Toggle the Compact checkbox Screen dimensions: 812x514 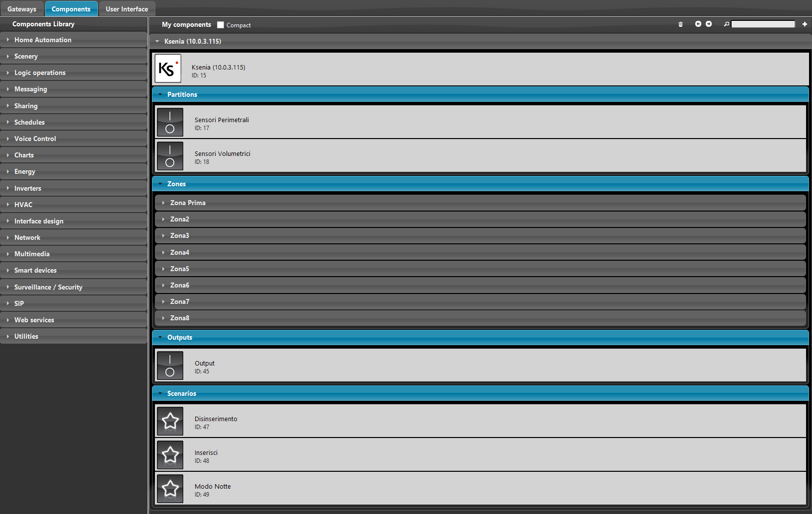coord(221,25)
